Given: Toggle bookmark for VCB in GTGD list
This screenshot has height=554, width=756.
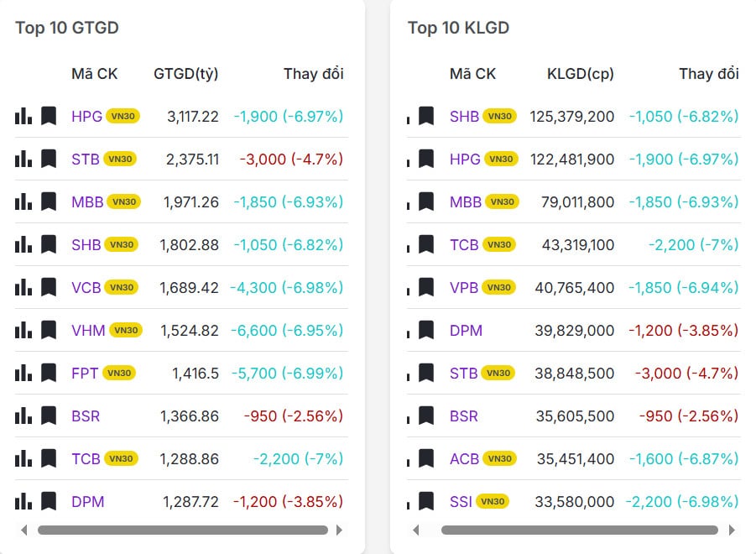Looking at the screenshot, I should pyautogui.click(x=49, y=287).
